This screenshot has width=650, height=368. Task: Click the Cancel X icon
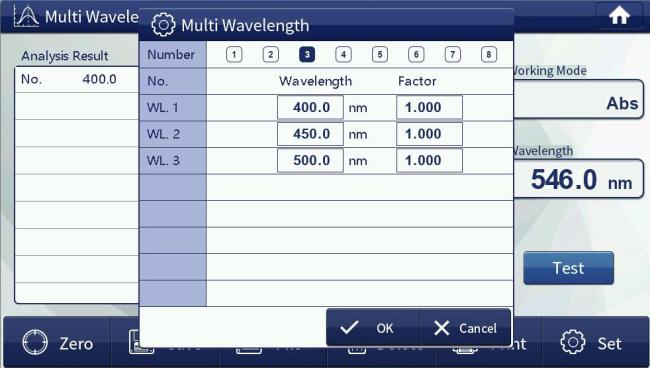pos(441,328)
